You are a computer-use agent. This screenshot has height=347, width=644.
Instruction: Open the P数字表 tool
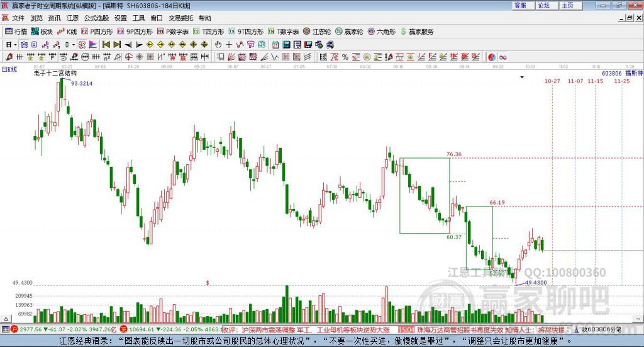click(173, 31)
